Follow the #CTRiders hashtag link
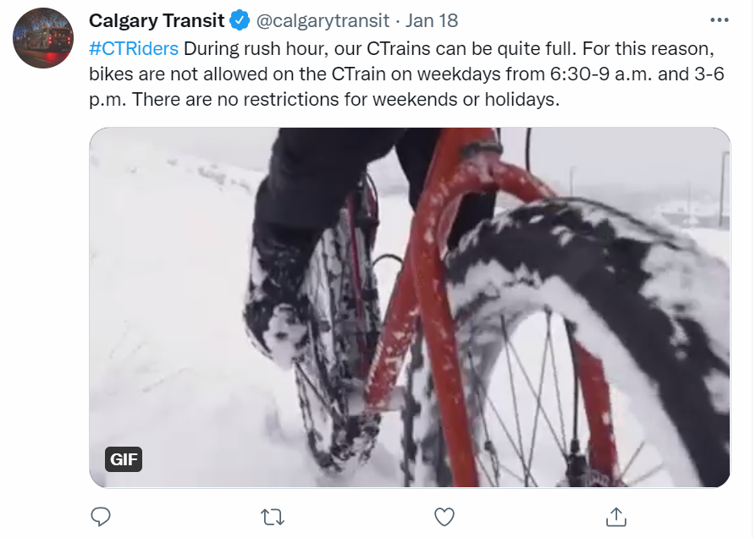Image resolution: width=756 pixels, height=538 pixels. [x=134, y=47]
